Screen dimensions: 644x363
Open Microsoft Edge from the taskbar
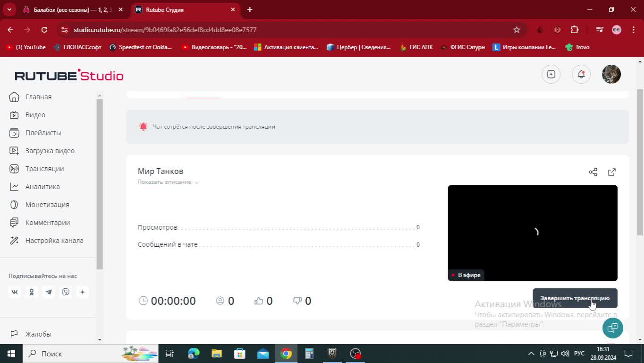[194, 354]
